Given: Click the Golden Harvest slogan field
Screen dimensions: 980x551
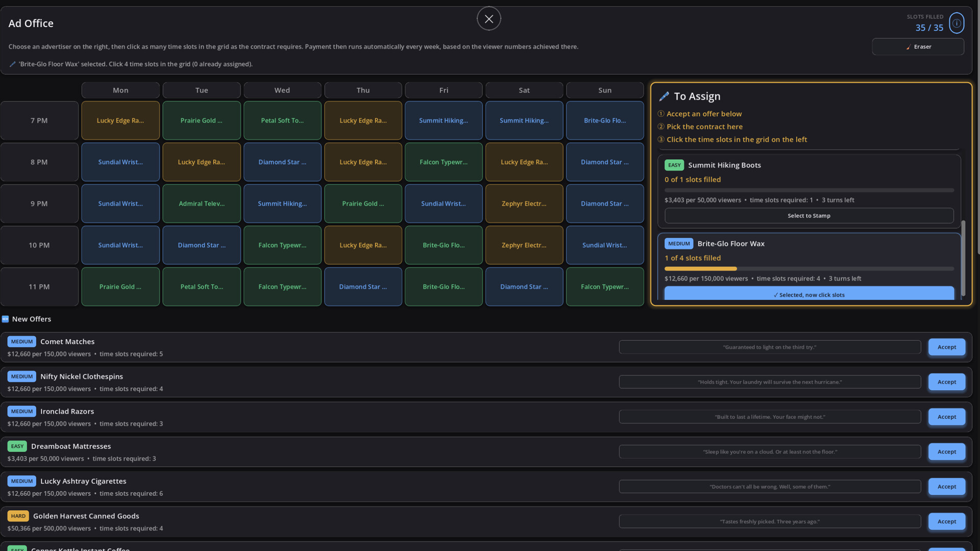Looking at the screenshot, I should click(770, 521).
